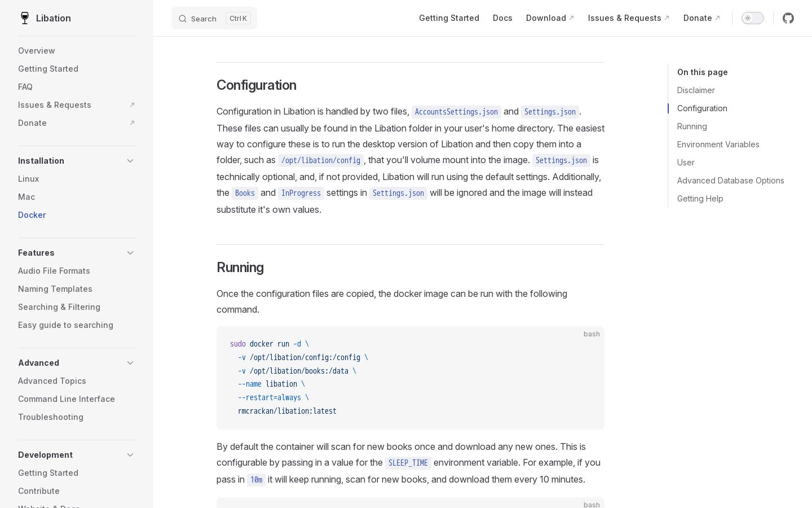Jump to Advanced Database Options section
The image size is (812, 508).
[x=731, y=181]
